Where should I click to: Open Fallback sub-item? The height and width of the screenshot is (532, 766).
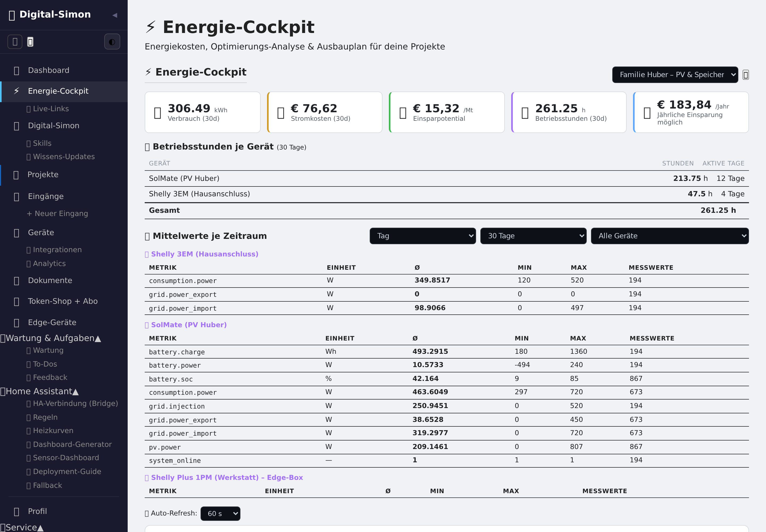44,485
